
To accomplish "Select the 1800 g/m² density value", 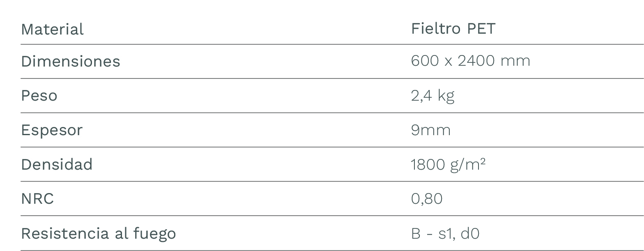I will pos(448,164).
